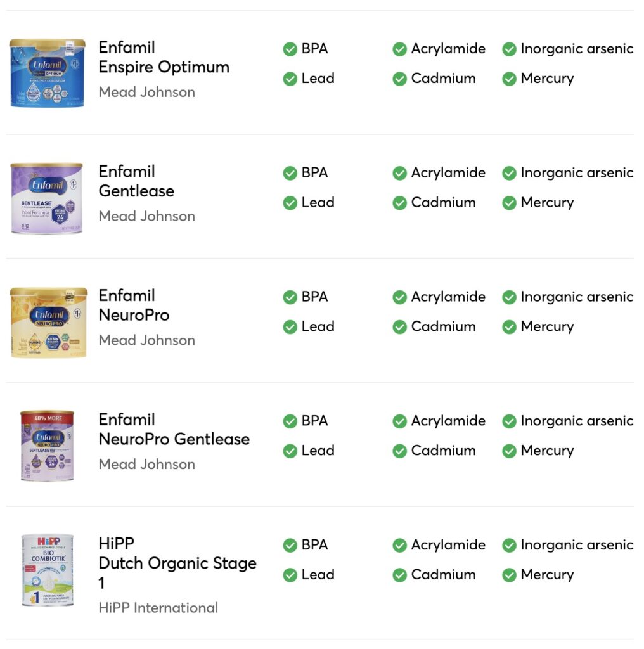This screenshot has width=644, height=649.
Task: Click BPA checkmark icon for Enfamil Enspire Optimum
Action: tap(290, 49)
